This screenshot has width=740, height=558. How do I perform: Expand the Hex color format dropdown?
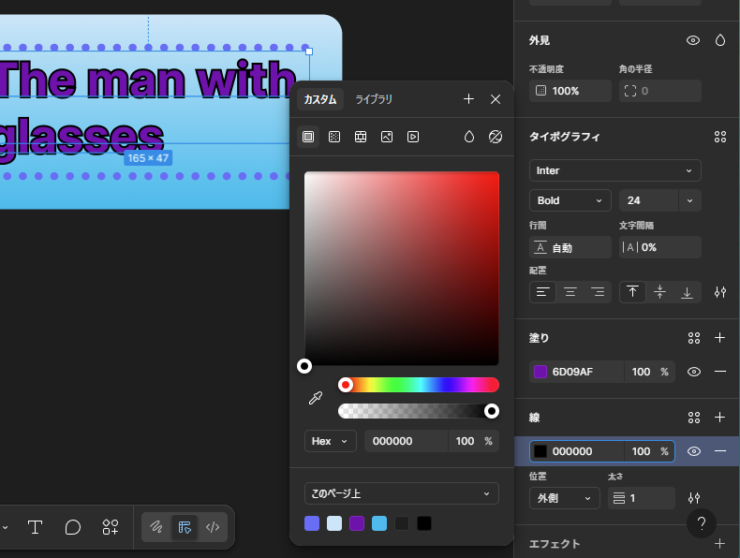pos(331,441)
